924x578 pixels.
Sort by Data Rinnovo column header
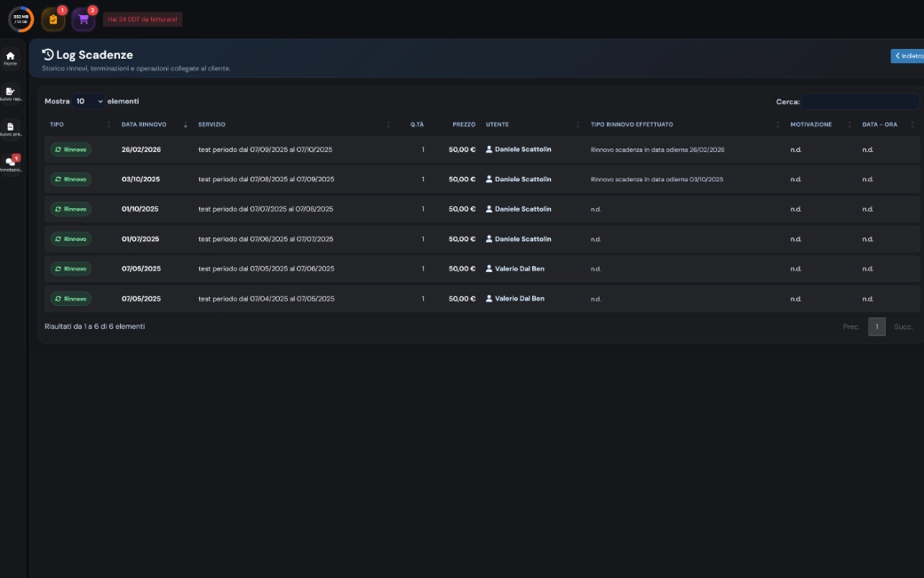click(153, 124)
